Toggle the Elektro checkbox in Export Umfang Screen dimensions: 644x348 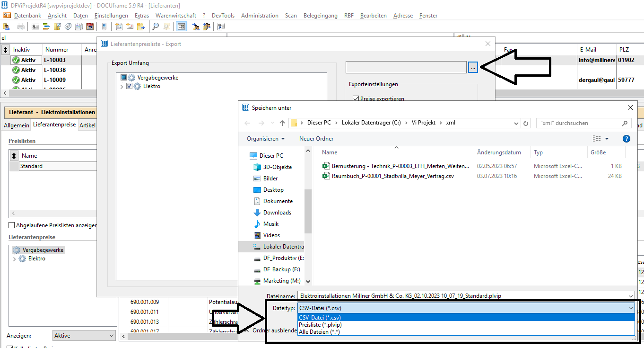coord(130,86)
